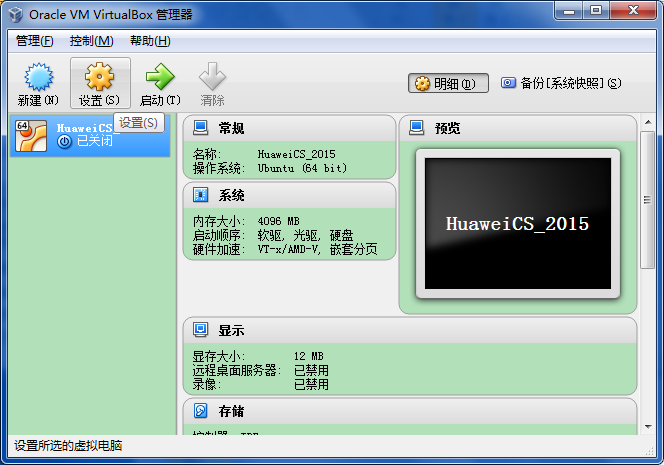Open the 存储 storage section header

click(x=410, y=411)
